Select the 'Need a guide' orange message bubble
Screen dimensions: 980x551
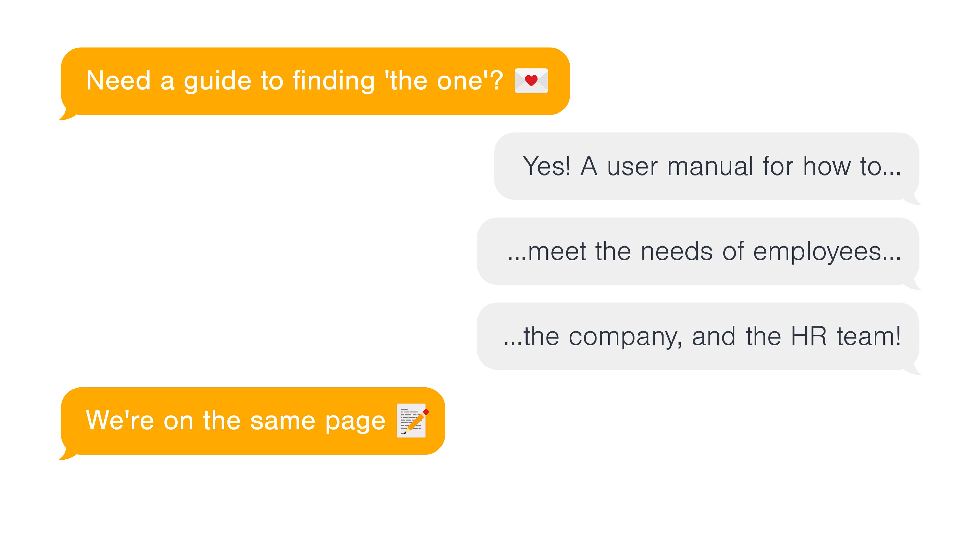[x=315, y=81]
